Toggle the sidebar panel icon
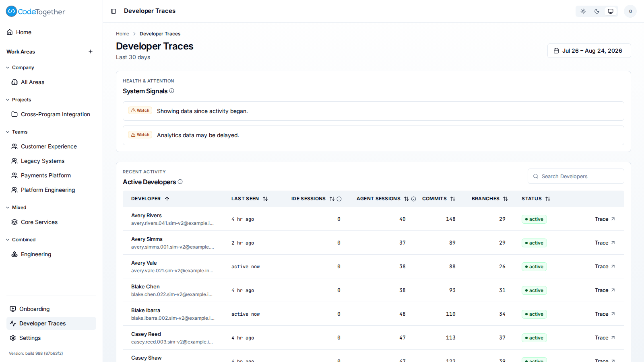 point(114,11)
